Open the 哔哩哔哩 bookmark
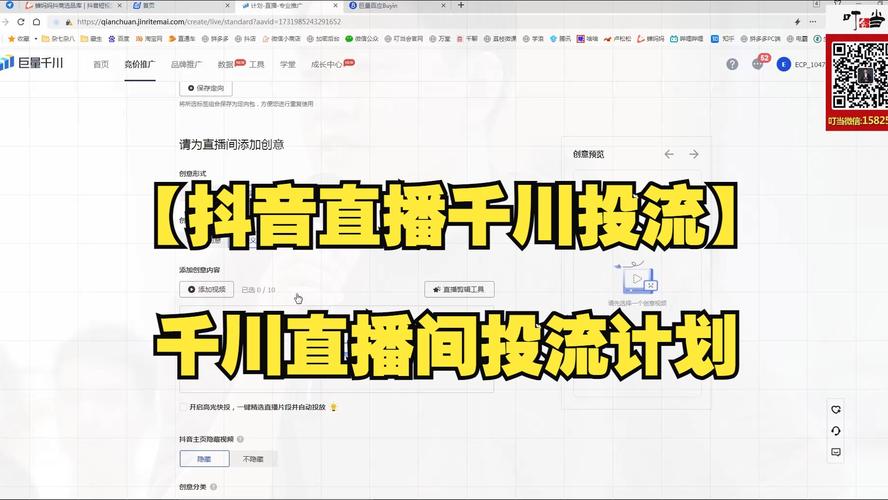This screenshot has width=888, height=500. 686,39
